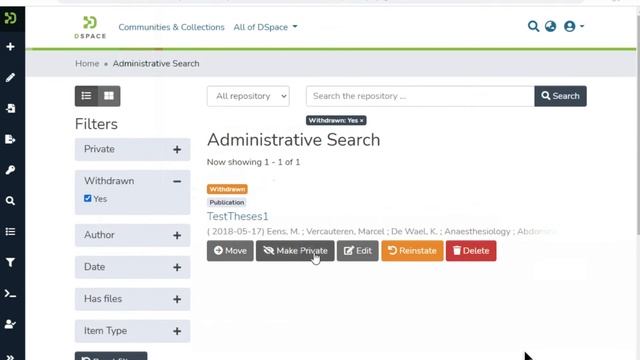Open the All repository scope dropdown
This screenshot has width=640, height=360.
(x=248, y=96)
